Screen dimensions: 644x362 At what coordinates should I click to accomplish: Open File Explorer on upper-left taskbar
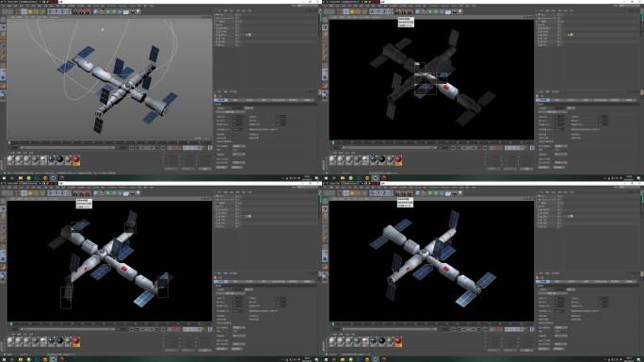tap(21, 178)
